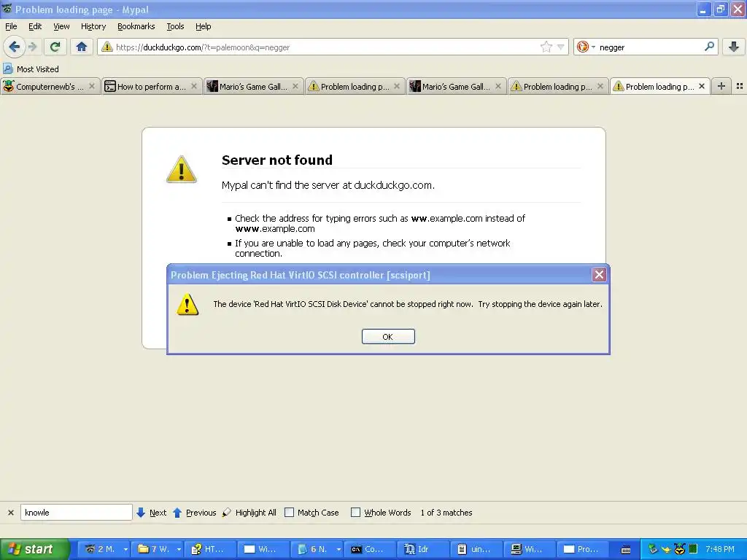Image resolution: width=747 pixels, height=560 pixels.
Task: Click the DuckDuckGo search engine icon
Action: pos(582,47)
